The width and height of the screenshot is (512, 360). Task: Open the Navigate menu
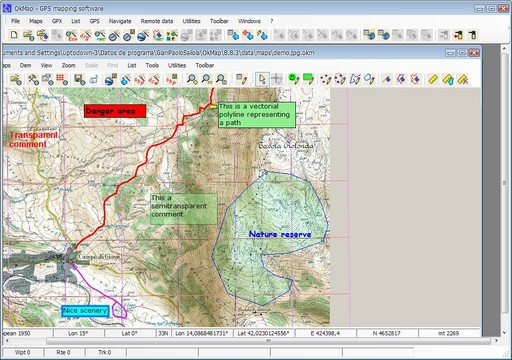pyautogui.click(x=120, y=21)
